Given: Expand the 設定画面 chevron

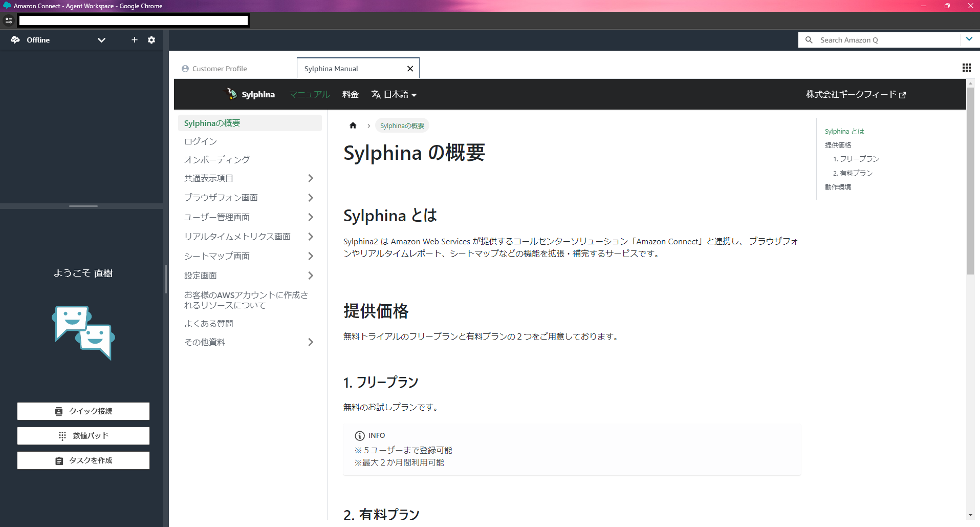Looking at the screenshot, I should (311, 276).
